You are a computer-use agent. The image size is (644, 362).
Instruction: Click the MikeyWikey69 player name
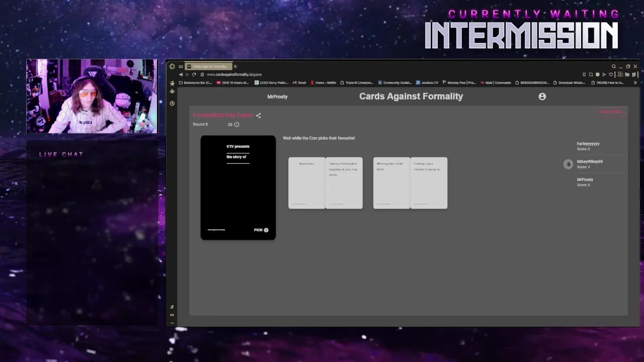click(590, 161)
